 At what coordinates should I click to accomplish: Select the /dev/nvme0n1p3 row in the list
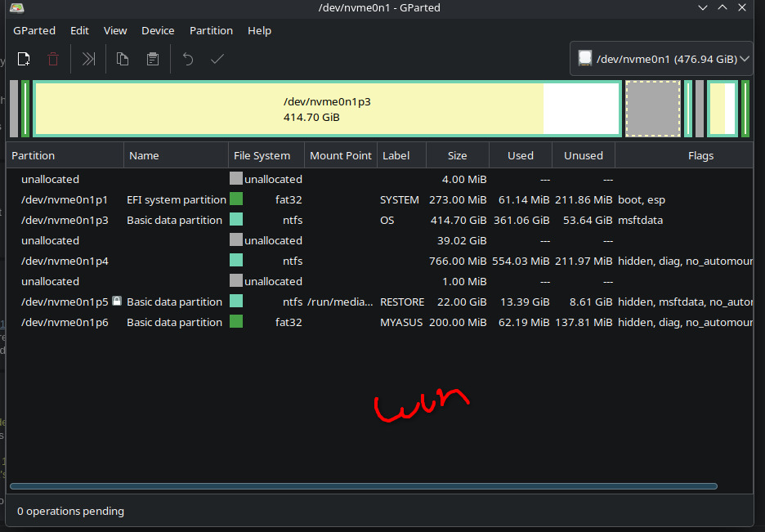pyautogui.click(x=379, y=220)
